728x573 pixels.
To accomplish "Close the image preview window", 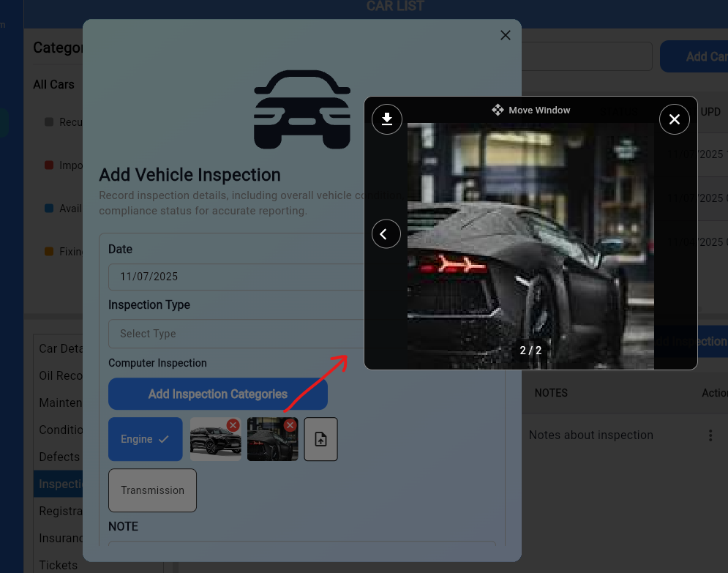I will click(674, 119).
